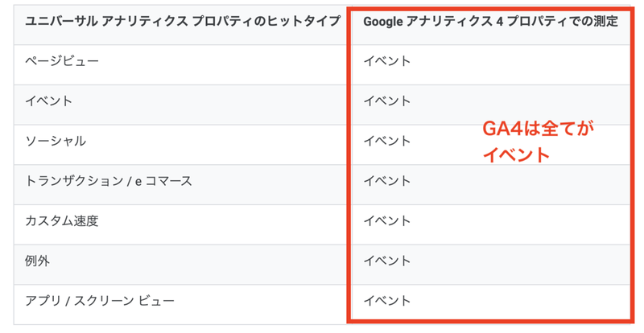This screenshot has height=333, width=644.
Task: Click the right-column イベント cell in the second row
Action: [387, 101]
